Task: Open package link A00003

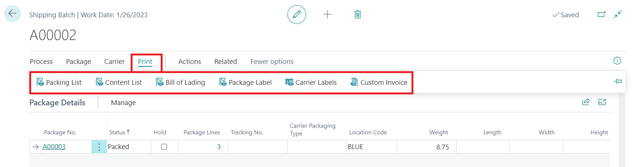Action: [x=54, y=147]
